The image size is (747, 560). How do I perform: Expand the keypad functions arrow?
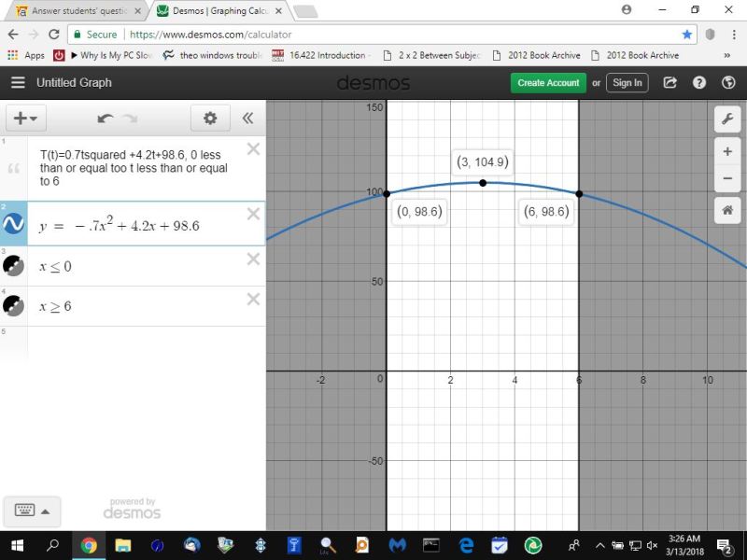point(45,511)
